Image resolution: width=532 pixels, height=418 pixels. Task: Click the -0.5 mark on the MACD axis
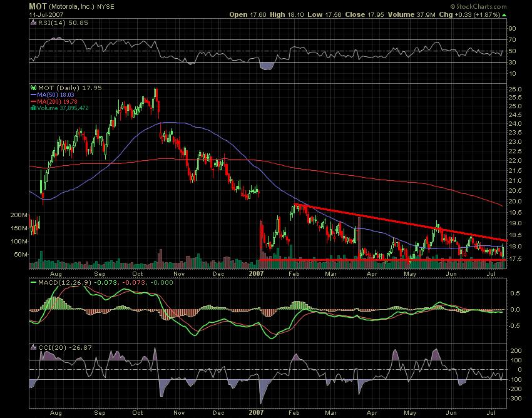[x=514, y=326]
